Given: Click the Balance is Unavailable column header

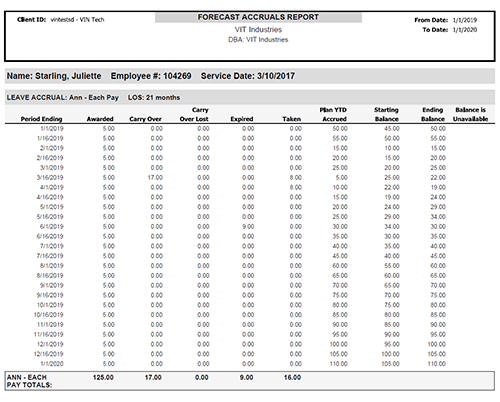Looking at the screenshot, I should (470, 114).
